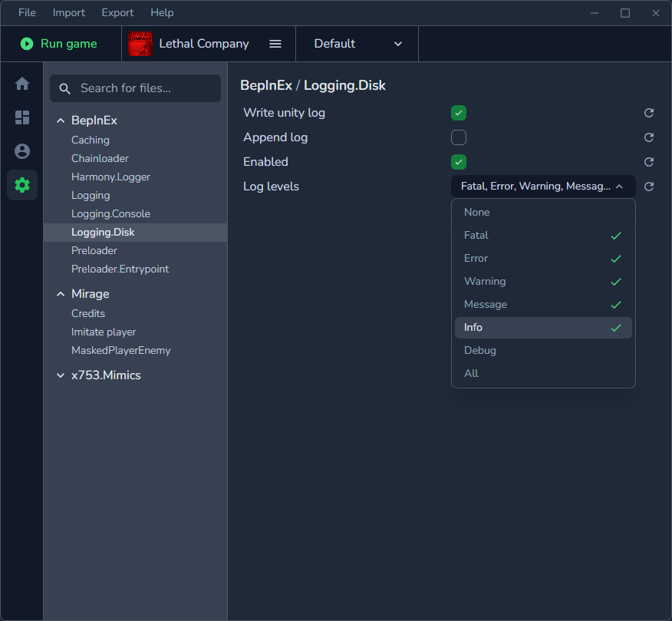Open the Imitate player section

(104, 332)
